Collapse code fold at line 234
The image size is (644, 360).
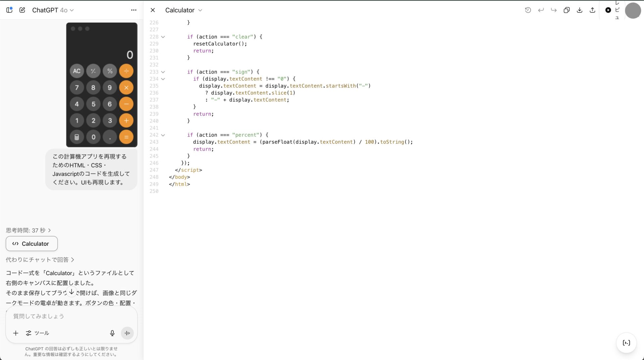tap(163, 79)
